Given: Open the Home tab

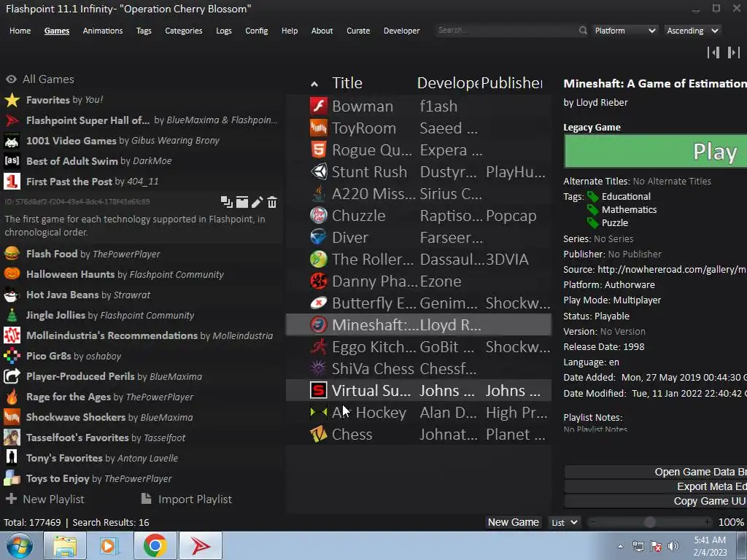Looking at the screenshot, I should coord(20,31).
